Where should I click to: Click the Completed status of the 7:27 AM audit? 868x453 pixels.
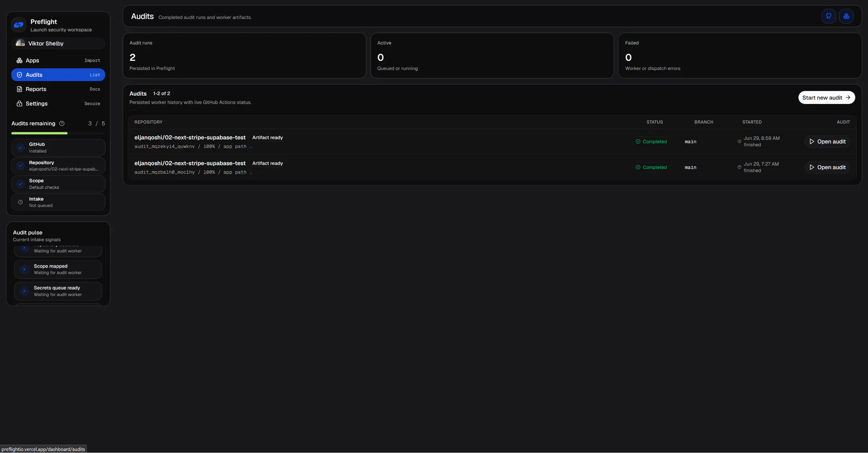[x=651, y=167]
